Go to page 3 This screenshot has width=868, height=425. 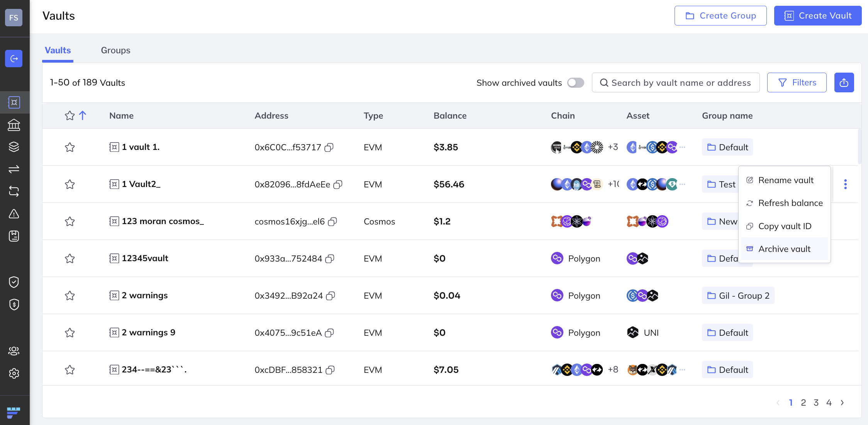(x=816, y=403)
